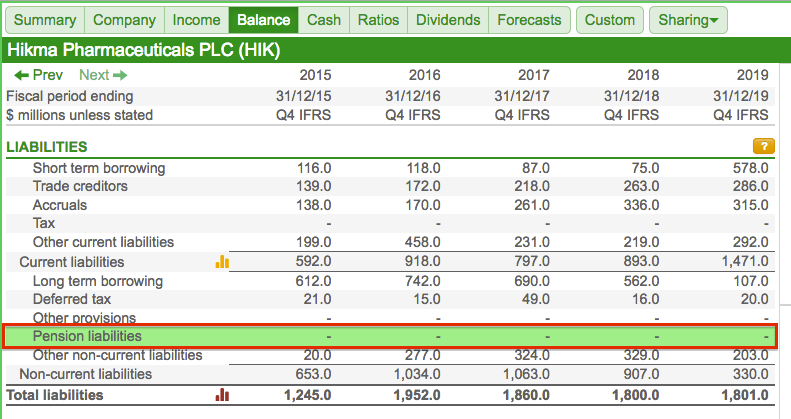Screen dimensions: 791x419
Task: Select the fiscal period 31/12/17 cell
Action: pos(522,96)
